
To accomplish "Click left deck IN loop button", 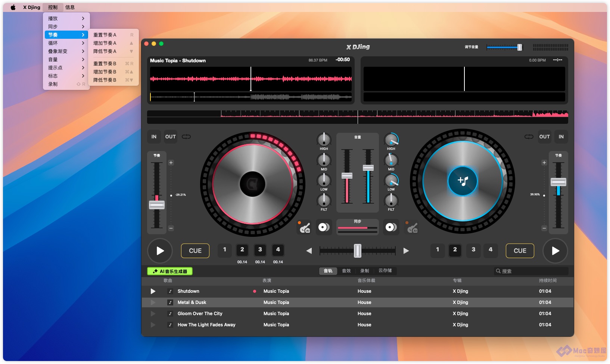I will pyautogui.click(x=154, y=137).
